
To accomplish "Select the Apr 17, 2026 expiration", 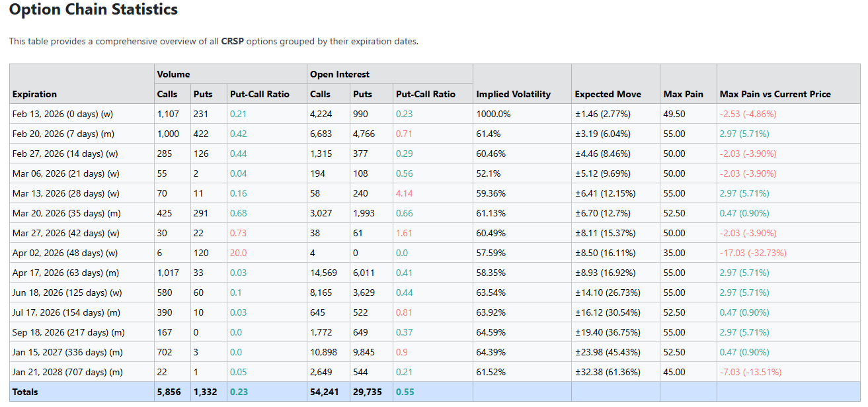I will (x=65, y=273).
